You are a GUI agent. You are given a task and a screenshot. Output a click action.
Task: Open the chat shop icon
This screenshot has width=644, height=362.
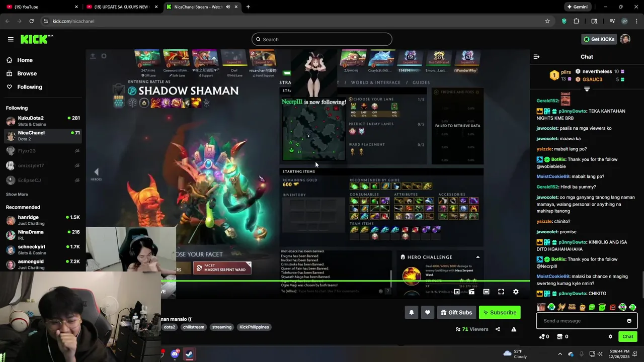tap(562, 336)
